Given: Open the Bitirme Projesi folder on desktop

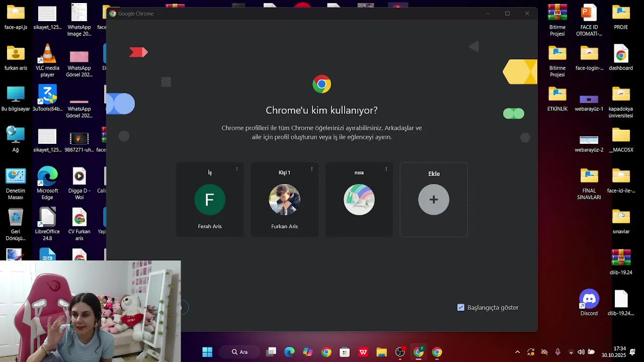Looking at the screenshot, I should (x=557, y=61).
